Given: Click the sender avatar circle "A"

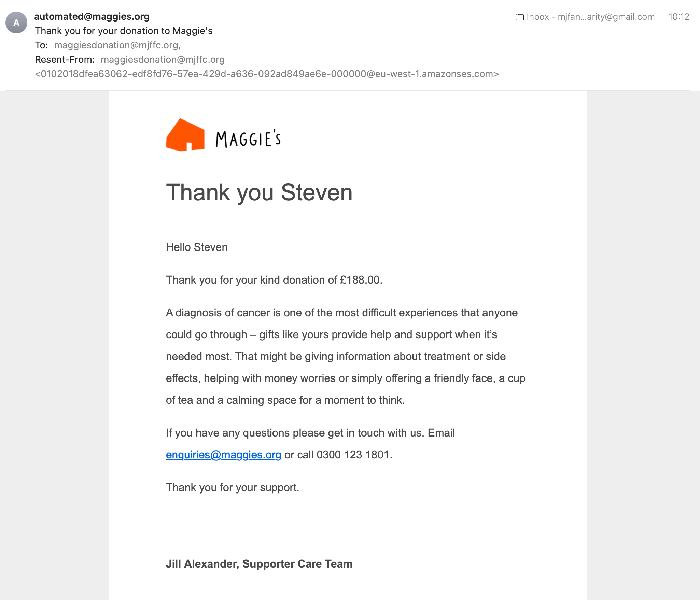Looking at the screenshot, I should tap(16, 23).
